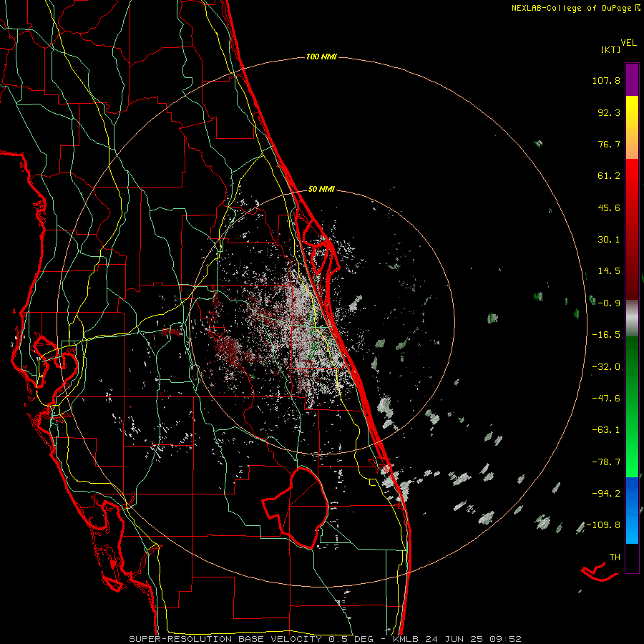Click the -47.6 velocity scale value
This screenshot has height=644, width=644.
pos(606,399)
